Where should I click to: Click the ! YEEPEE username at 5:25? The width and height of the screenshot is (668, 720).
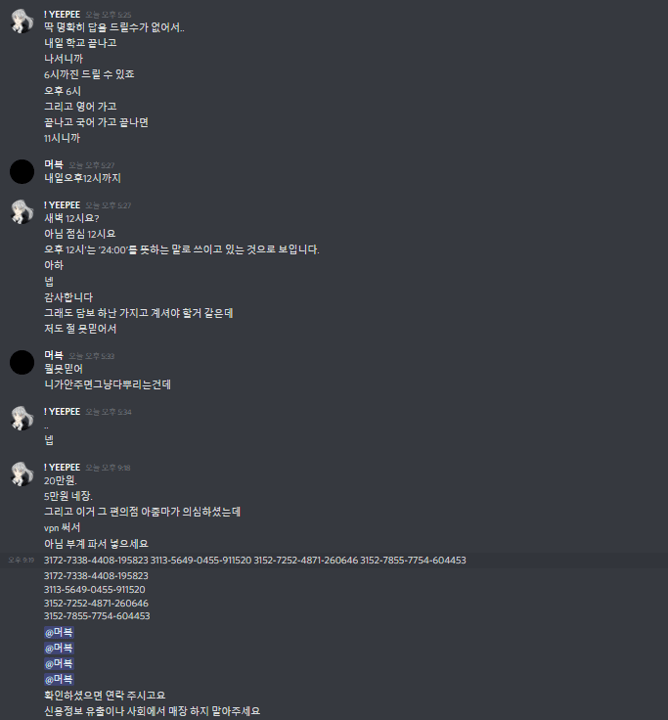62,15
